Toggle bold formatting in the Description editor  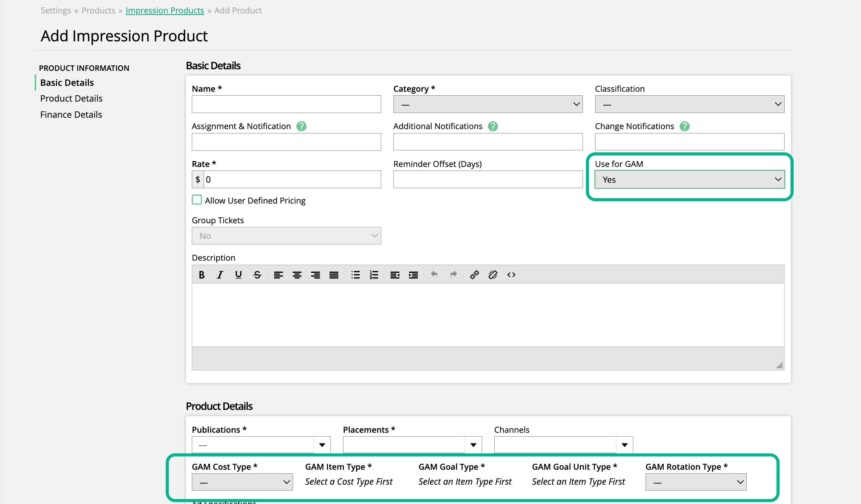click(x=202, y=275)
